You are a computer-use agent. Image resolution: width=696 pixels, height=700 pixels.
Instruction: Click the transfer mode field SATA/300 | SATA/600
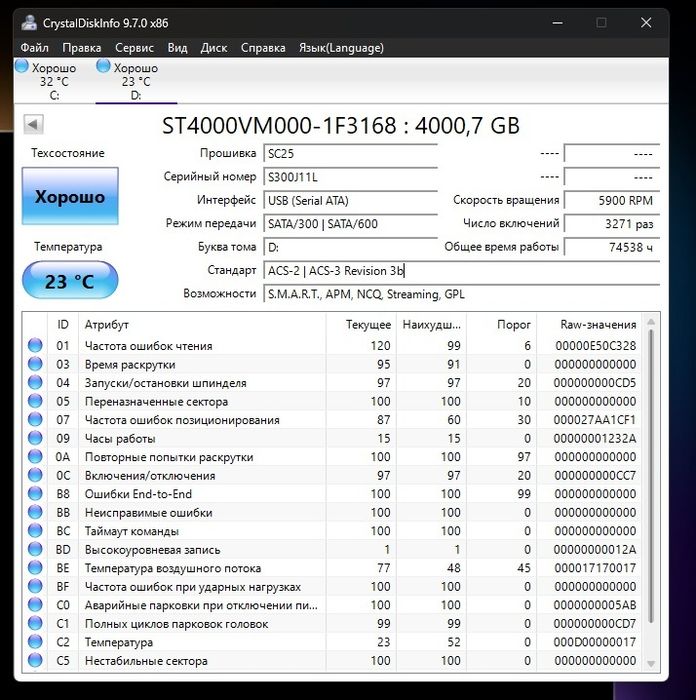[x=350, y=224]
